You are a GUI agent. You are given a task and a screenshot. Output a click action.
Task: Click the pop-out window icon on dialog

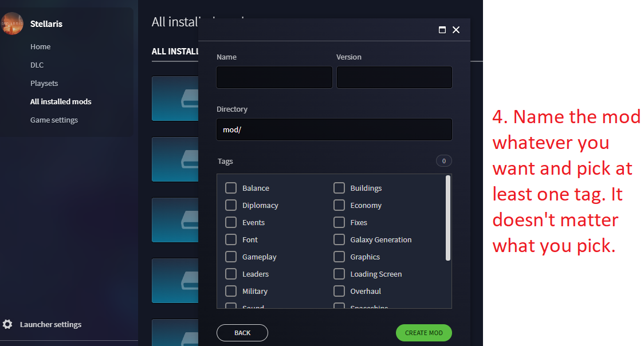click(442, 29)
